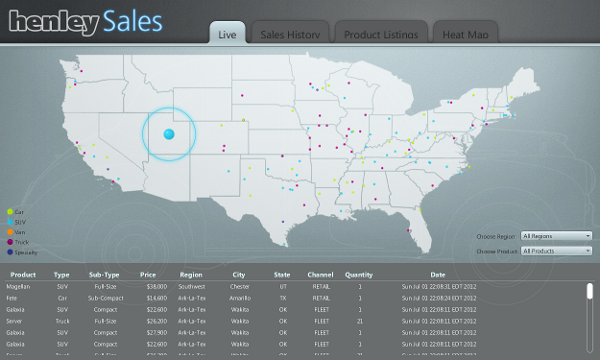Click the Quantity column header
The image size is (600, 360).
359,275
